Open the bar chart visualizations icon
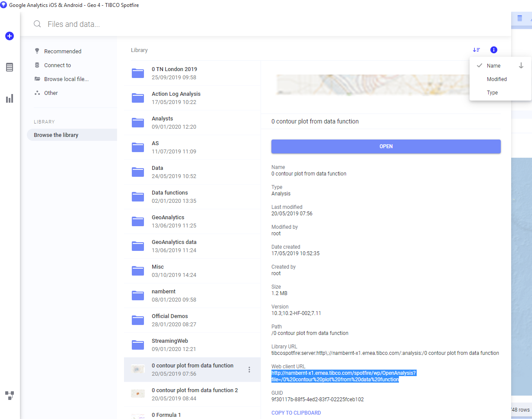 tap(10, 98)
